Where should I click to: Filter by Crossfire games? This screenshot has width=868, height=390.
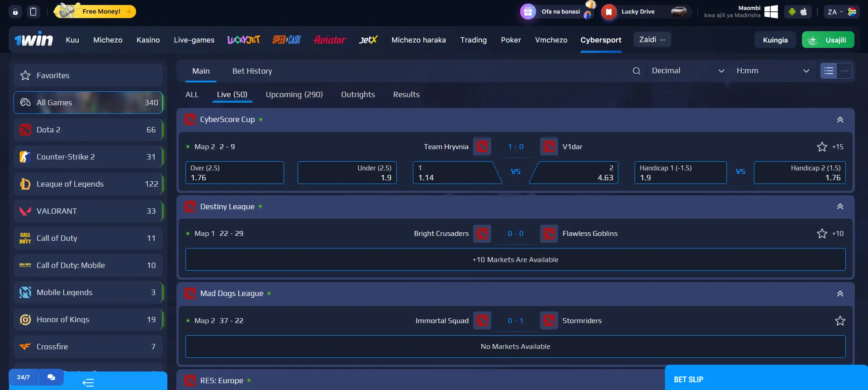88,347
